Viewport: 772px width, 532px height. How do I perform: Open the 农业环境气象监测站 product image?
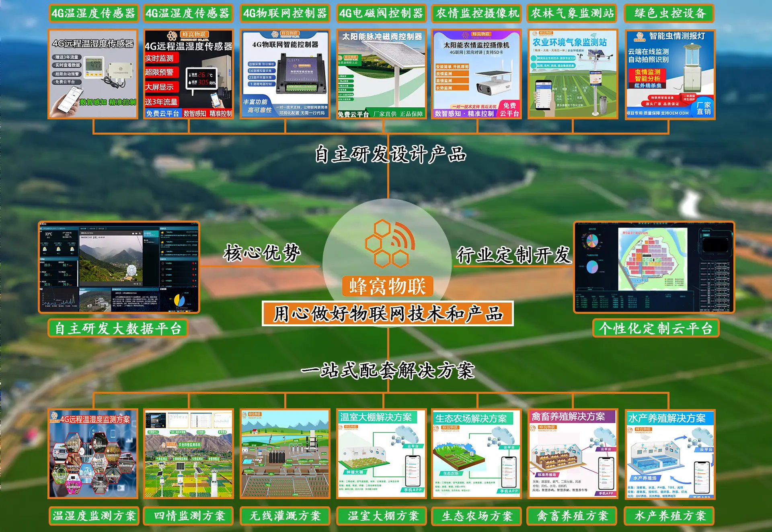pyautogui.click(x=573, y=74)
